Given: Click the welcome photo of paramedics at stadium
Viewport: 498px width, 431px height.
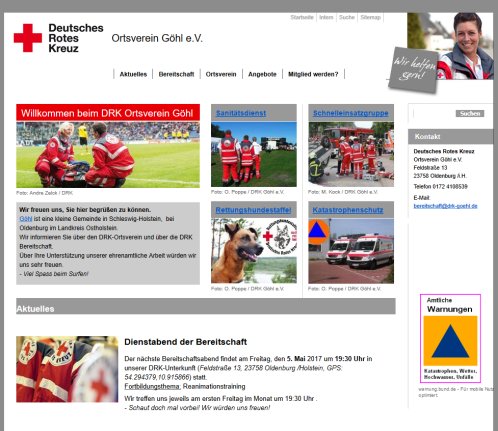Looking at the screenshot, I should tap(108, 155).
